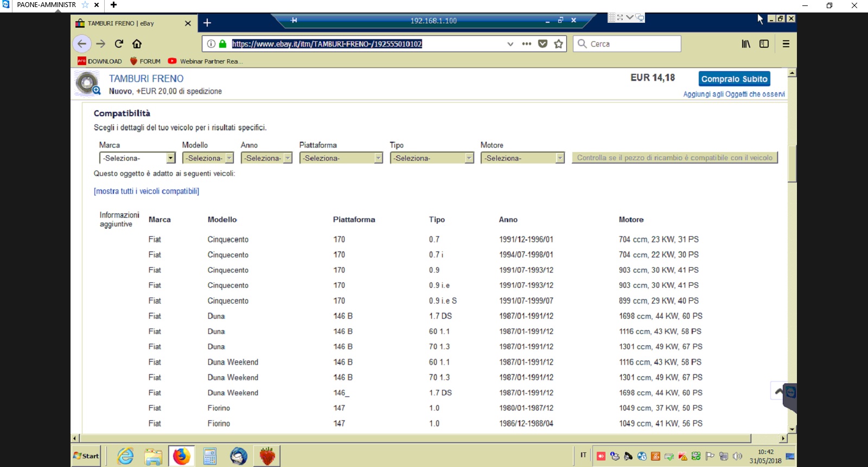Click the horizontal scrollbar right arrow

click(783, 438)
